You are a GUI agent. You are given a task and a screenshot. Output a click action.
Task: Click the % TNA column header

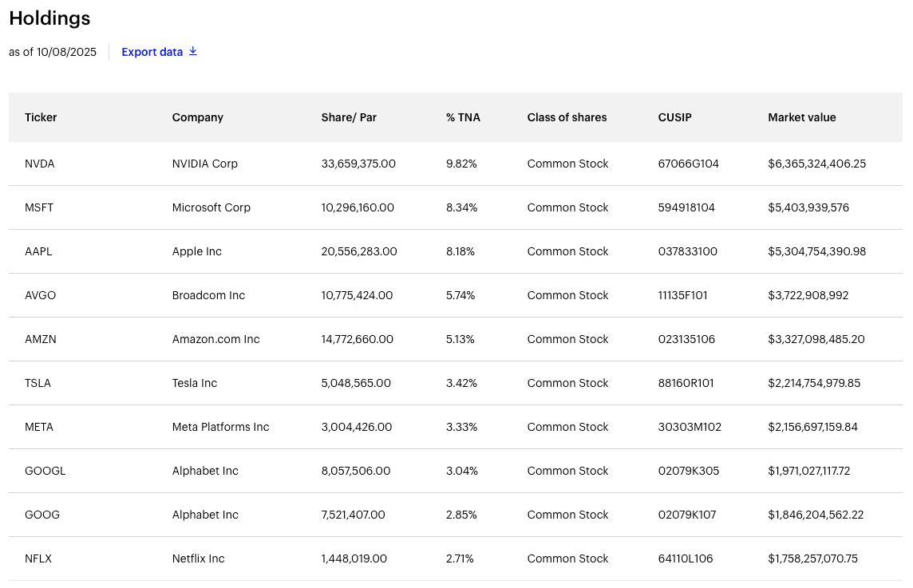coord(463,117)
